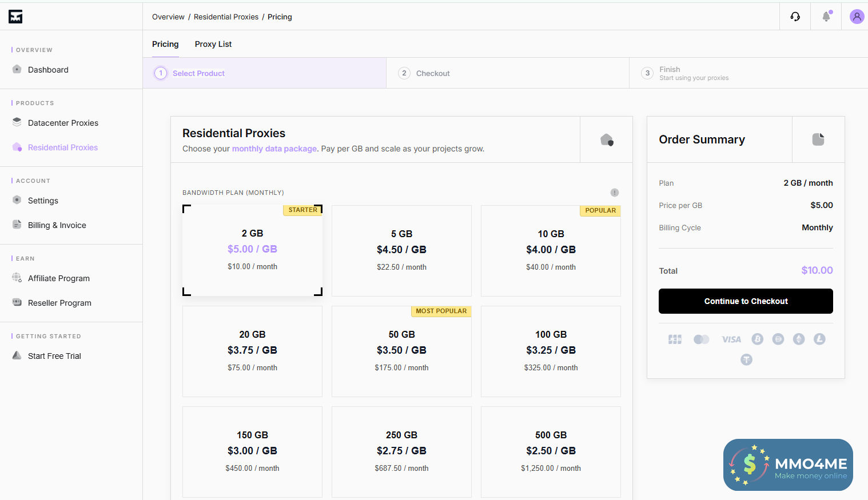Image resolution: width=868 pixels, height=500 pixels.
Task: Click the bandwidth plan info icon
Action: [x=615, y=193]
